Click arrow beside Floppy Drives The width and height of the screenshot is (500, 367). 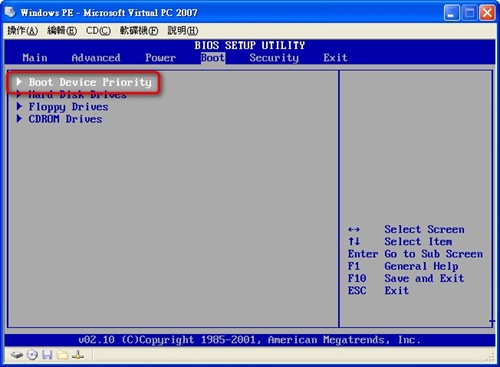(19, 106)
